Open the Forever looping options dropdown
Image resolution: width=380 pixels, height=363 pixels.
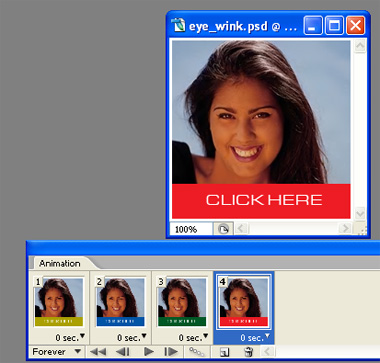[x=57, y=352]
